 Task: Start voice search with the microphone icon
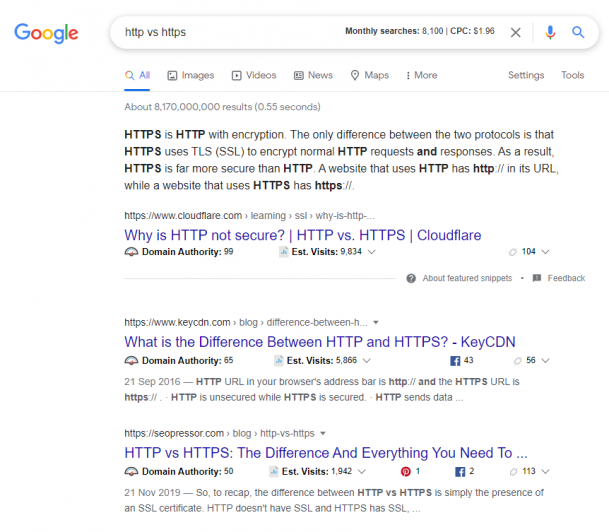(x=550, y=32)
